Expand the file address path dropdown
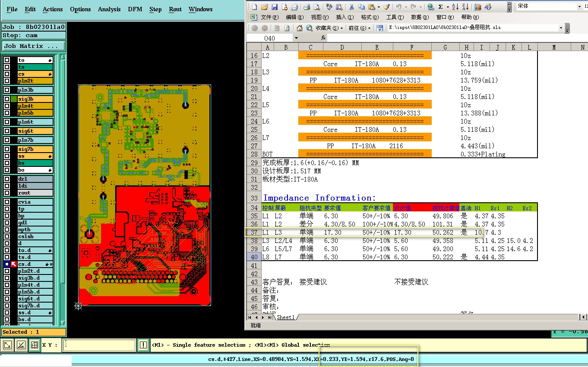 561,28
